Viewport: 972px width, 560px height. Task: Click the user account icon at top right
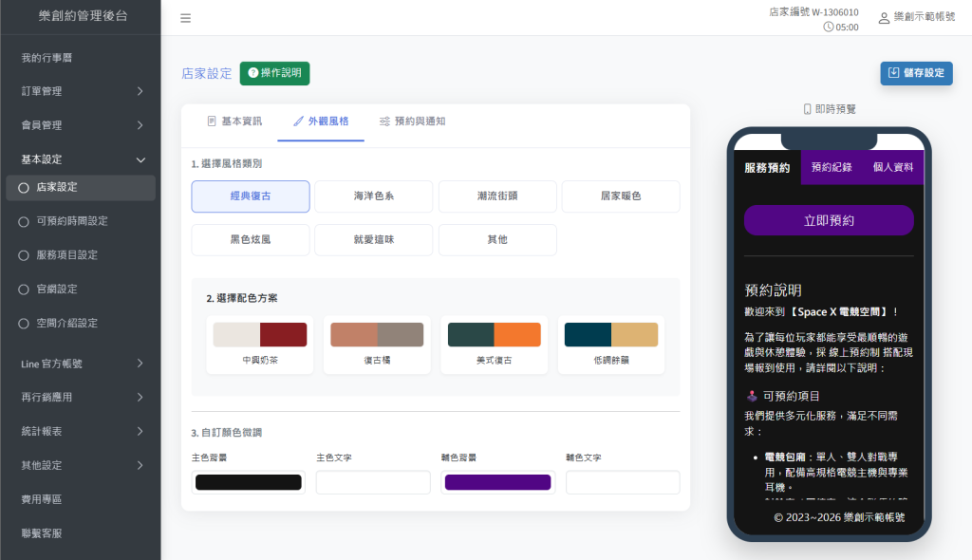point(884,18)
